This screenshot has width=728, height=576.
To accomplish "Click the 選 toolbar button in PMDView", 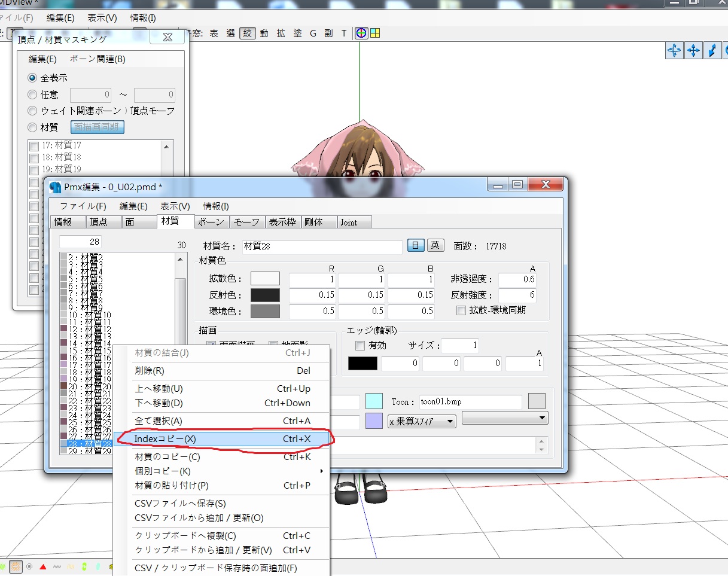I will tap(231, 33).
